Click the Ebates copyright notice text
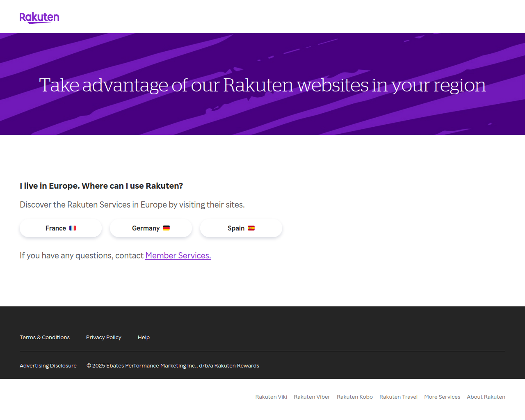The height and width of the screenshot is (420, 525). [x=173, y=365]
